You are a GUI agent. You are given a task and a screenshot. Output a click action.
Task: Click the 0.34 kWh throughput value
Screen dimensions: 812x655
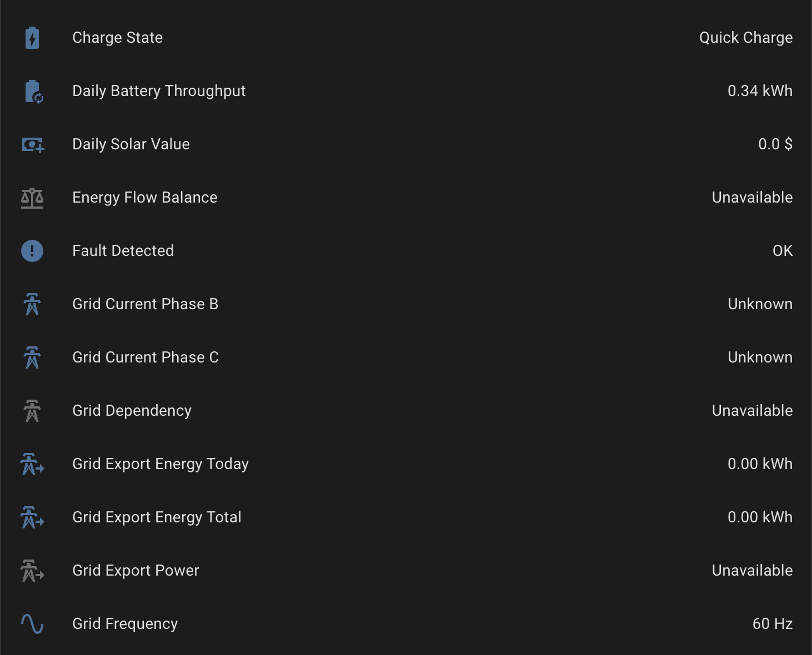[x=760, y=91]
